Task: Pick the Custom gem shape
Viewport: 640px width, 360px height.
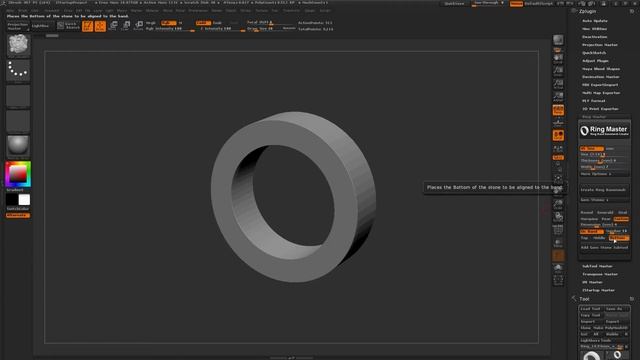Action: (621, 219)
